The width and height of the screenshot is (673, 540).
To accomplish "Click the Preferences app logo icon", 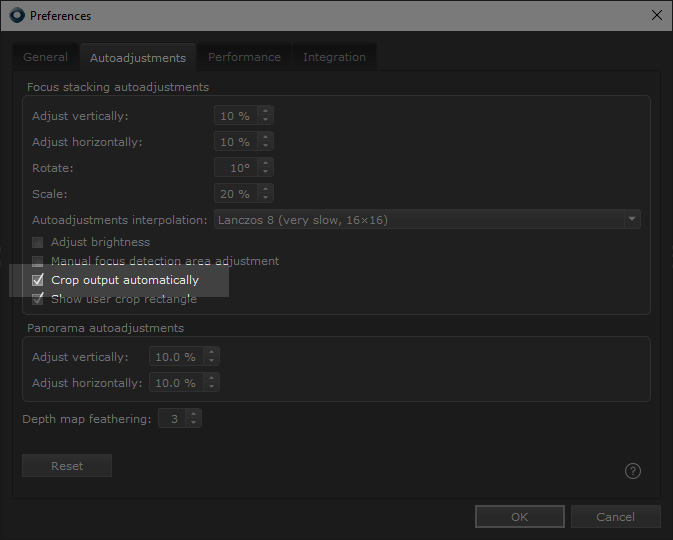I will (x=17, y=15).
